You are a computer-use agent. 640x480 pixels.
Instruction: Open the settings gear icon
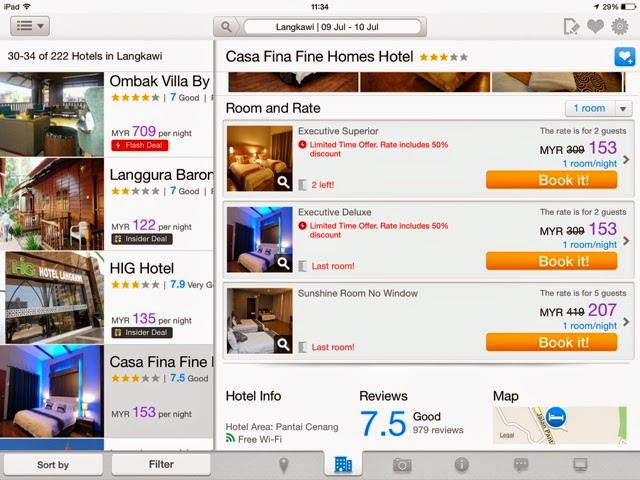(x=620, y=27)
